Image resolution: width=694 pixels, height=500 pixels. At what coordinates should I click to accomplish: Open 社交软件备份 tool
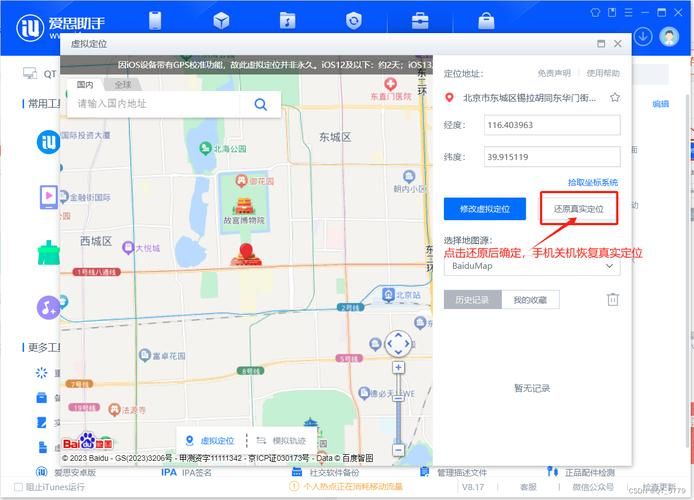click(x=325, y=472)
